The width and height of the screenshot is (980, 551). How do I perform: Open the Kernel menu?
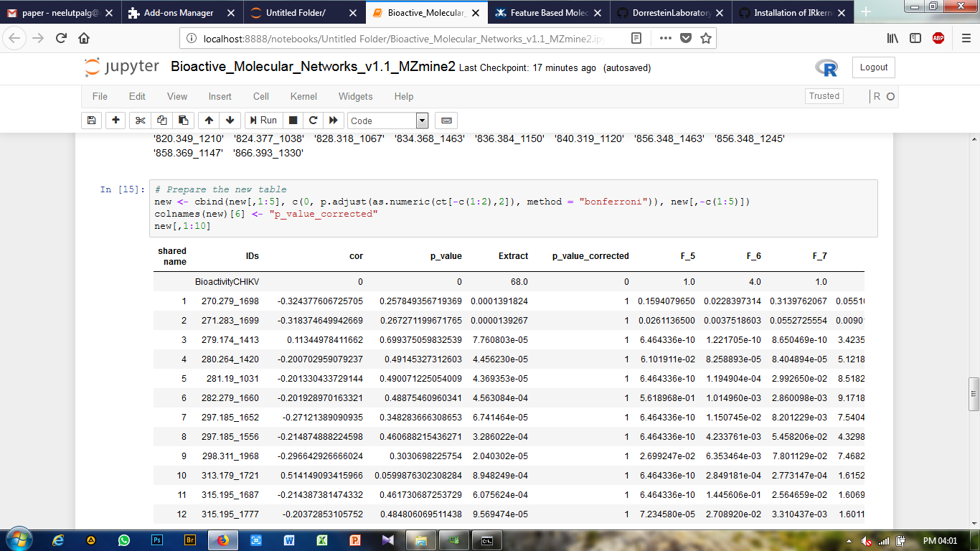pos(303,96)
